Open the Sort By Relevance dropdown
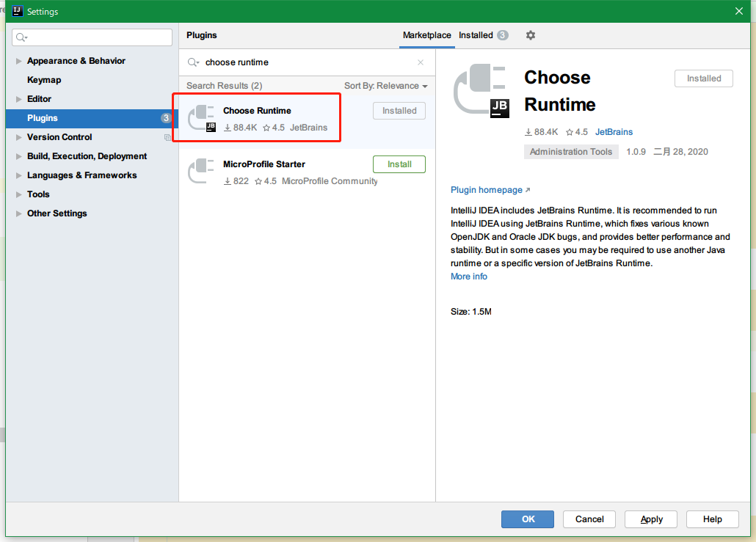This screenshot has height=542, width=756. 385,86
